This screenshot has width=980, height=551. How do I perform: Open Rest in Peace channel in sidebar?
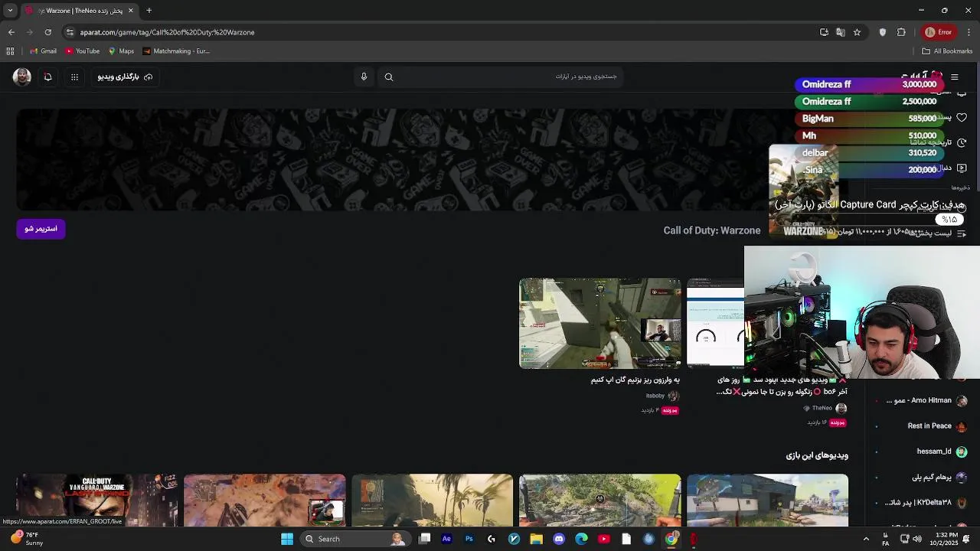coord(937,426)
